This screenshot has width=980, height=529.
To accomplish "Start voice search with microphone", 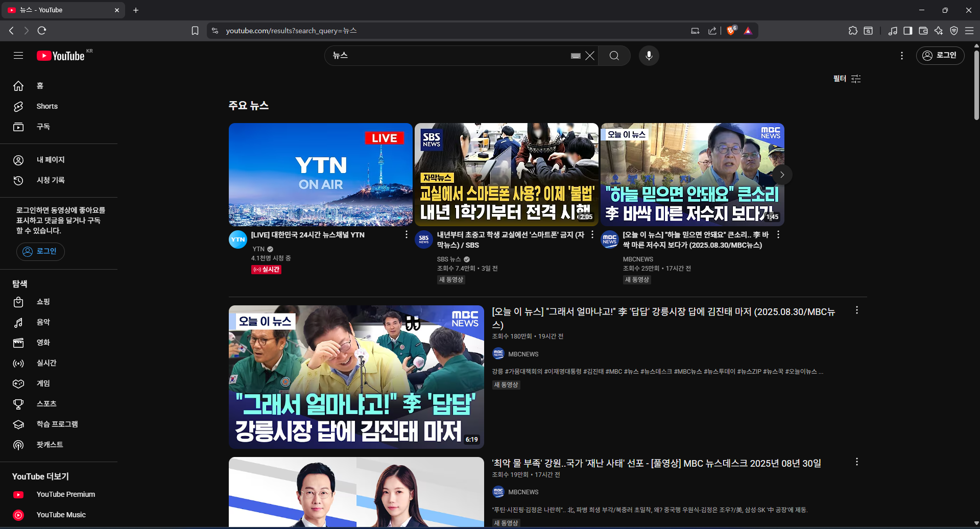I will 649,56.
